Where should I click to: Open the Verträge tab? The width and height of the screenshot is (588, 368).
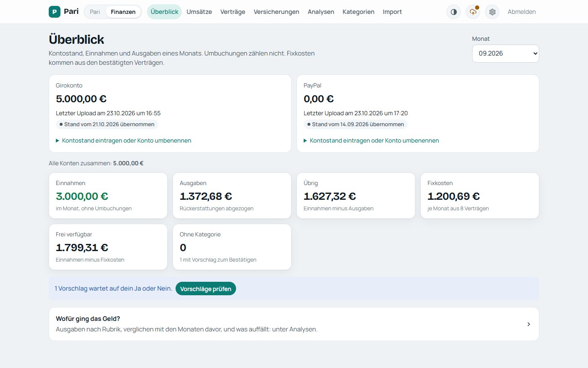click(x=233, y=12)
